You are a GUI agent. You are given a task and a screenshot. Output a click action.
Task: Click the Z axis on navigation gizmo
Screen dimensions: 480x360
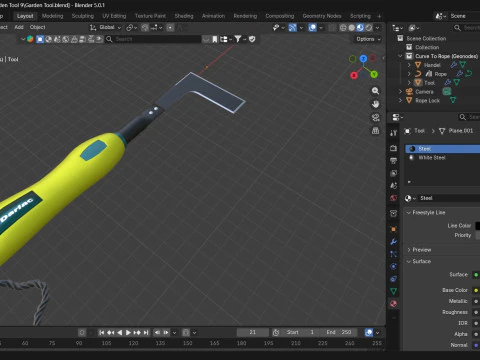363,59
